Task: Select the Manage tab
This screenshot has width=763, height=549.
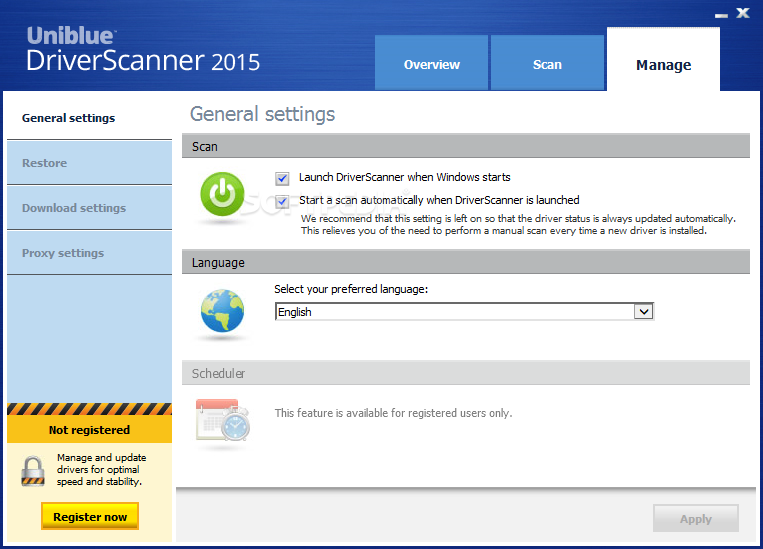Action: [x=663, y=59]
